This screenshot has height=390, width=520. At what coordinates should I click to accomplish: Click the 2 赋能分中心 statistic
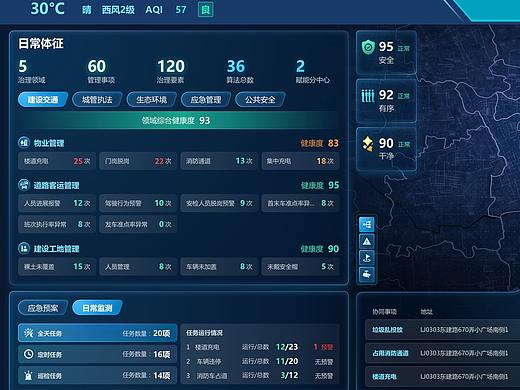(312, 71)
